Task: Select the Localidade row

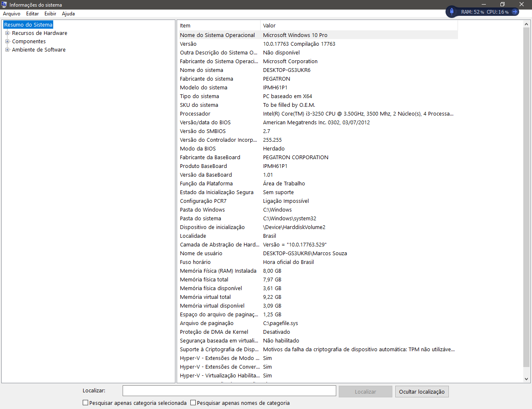Action: 318,236
